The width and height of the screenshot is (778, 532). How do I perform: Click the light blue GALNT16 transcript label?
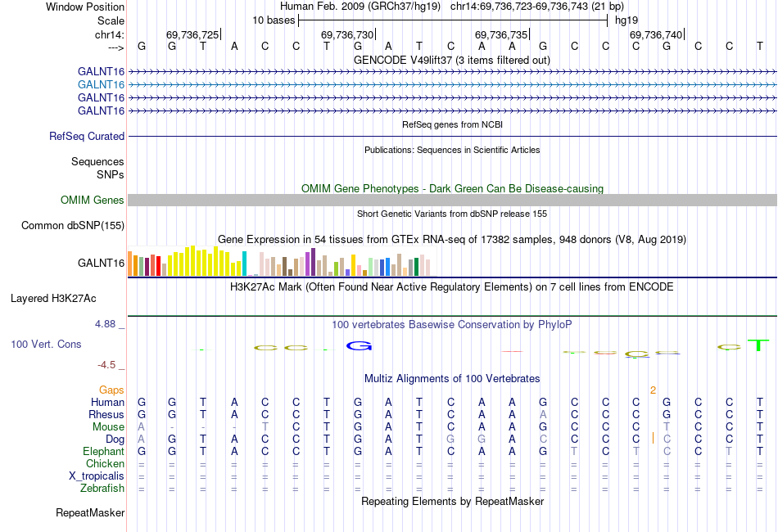click(x=101, y=85)
